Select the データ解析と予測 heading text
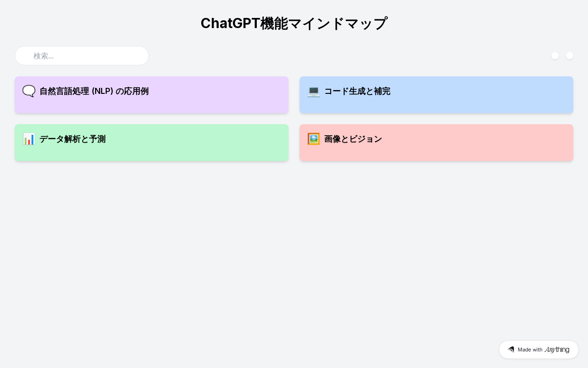The width and height of the screenshot is (588, 368). (73, 139)
